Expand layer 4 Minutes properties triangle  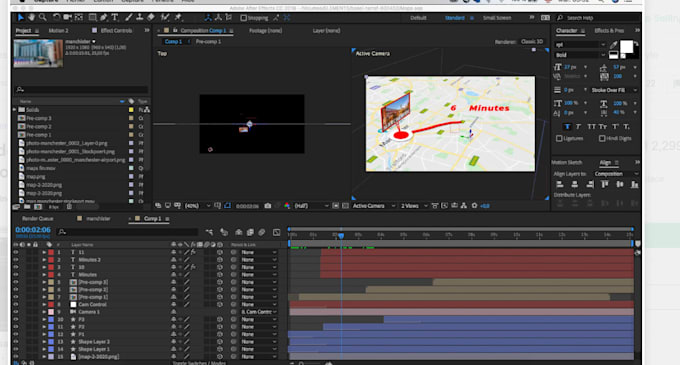tap(44, 274)
